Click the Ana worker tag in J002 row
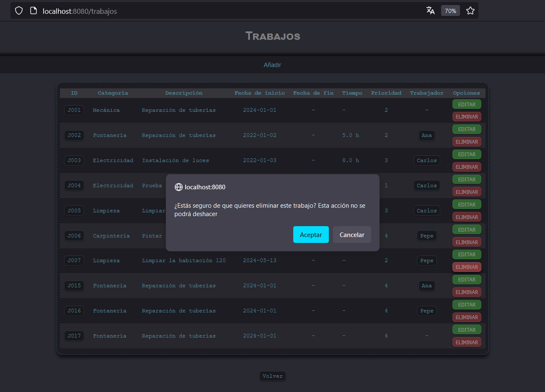545x392 pixels. point(427,135)
